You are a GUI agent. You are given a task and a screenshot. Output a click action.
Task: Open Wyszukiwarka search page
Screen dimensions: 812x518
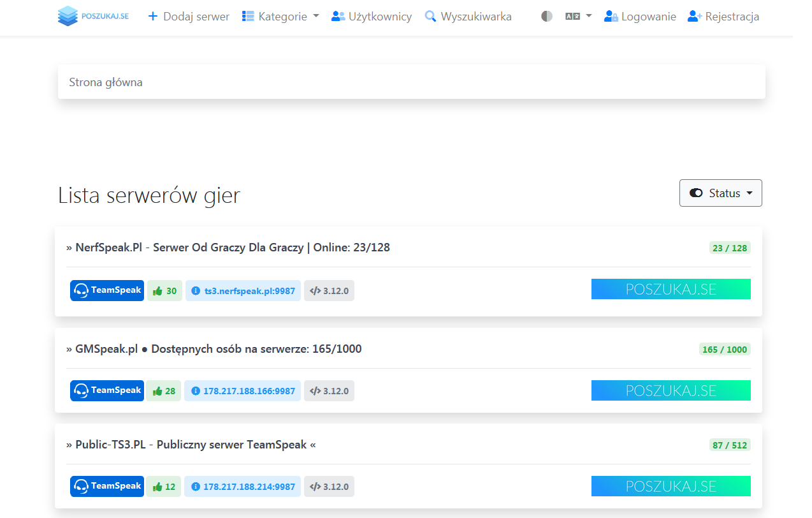click(468, 17)
